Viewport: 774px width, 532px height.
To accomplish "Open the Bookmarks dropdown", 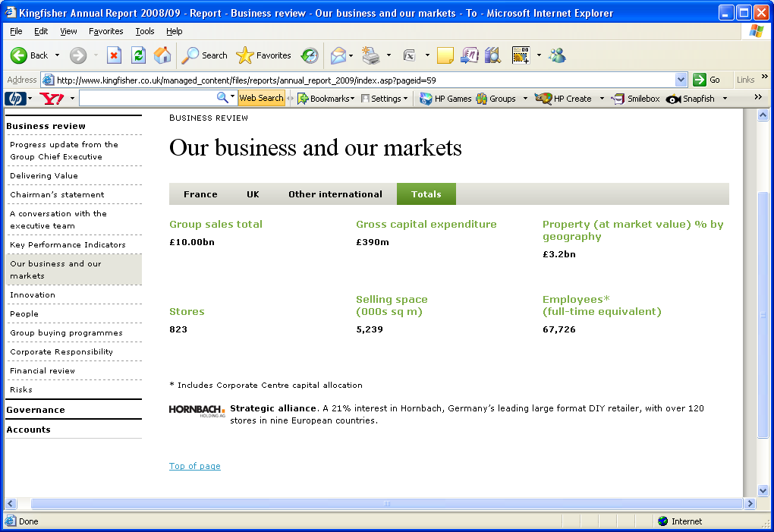I will (x=326, y=99).
